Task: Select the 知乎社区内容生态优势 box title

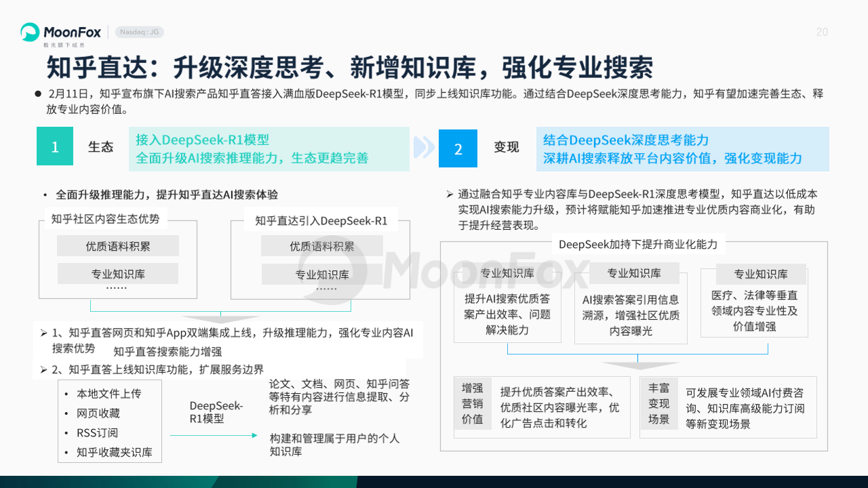Action: [x=106, y=218]
